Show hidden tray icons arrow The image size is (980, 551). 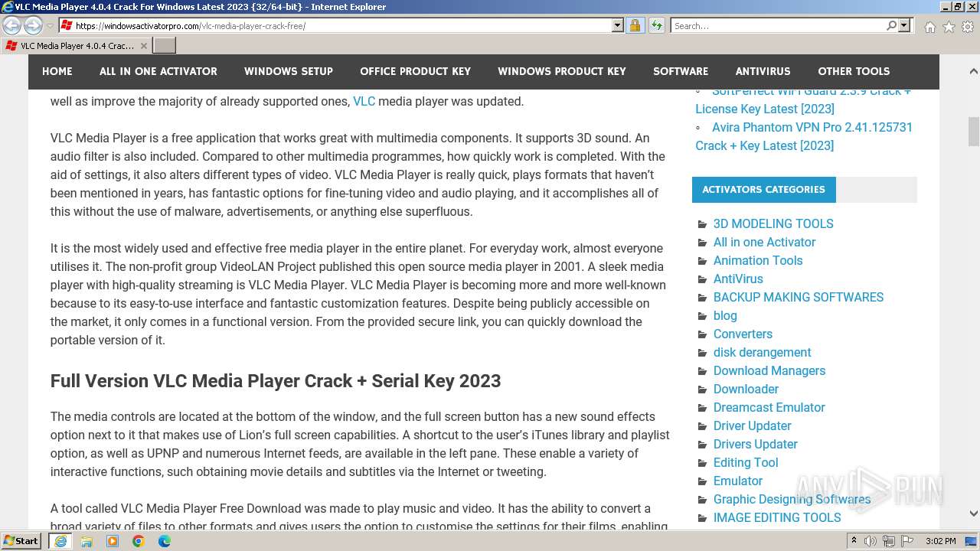click(x=854, y=541)
